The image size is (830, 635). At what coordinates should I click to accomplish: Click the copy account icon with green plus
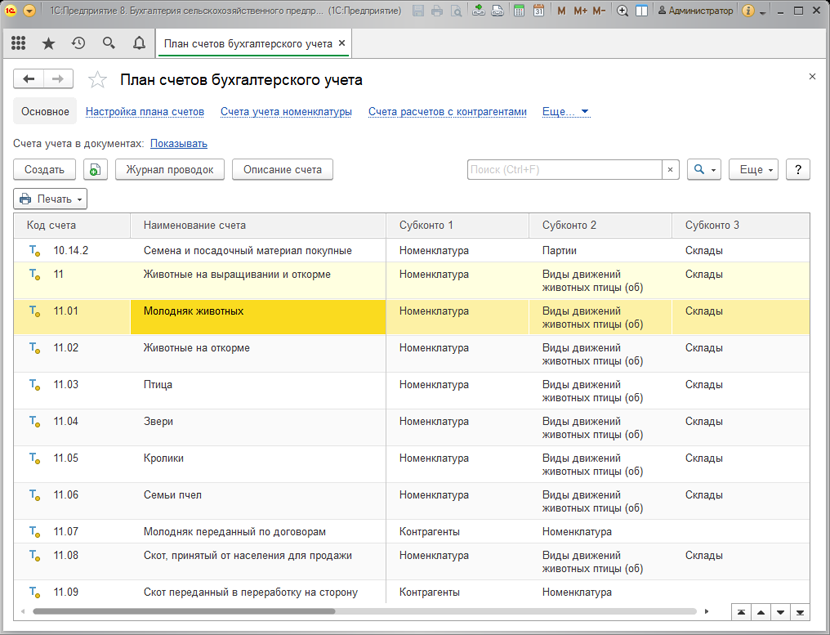[95, 169]
